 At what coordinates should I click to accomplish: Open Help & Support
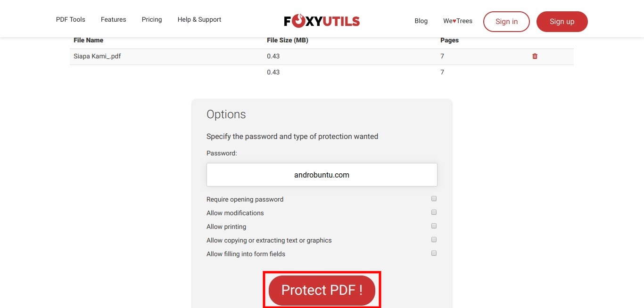[x=199, y=19]
